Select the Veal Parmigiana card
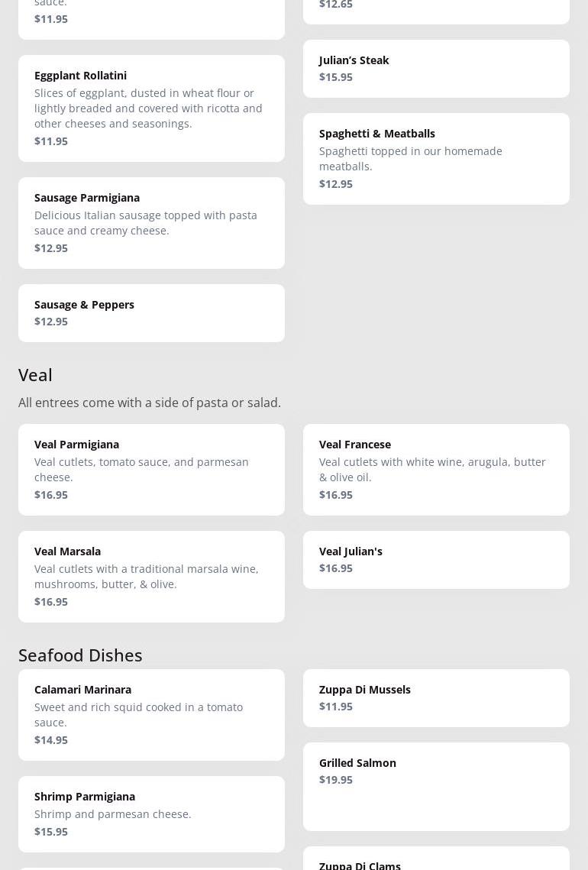The height and width of the screenshot is (870, 588). click(151, 469)
